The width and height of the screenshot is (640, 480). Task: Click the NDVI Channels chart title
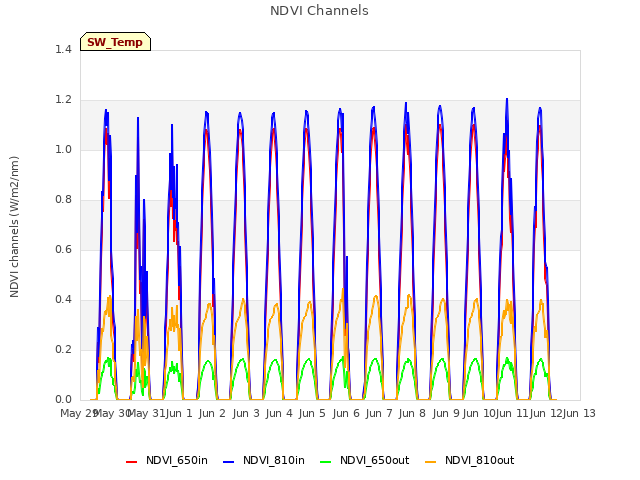pos(319,11)
